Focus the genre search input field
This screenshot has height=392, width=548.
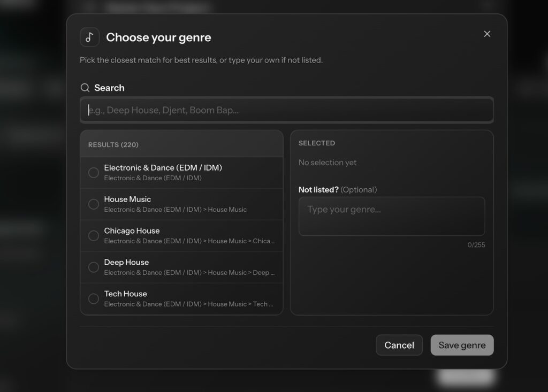(x=286, y=111)
